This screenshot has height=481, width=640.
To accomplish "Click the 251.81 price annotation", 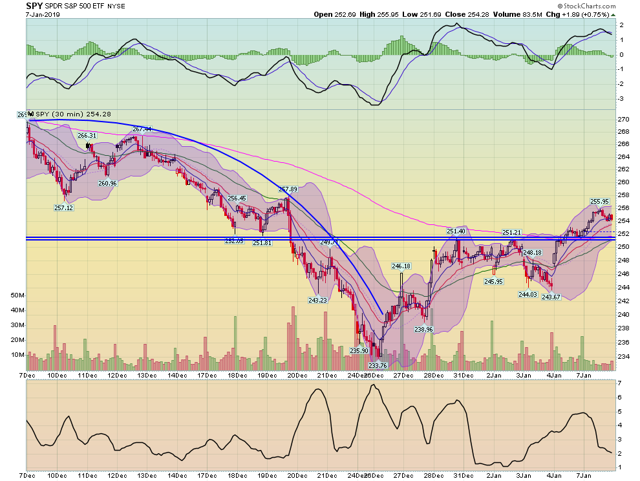I will pos(262,243).
